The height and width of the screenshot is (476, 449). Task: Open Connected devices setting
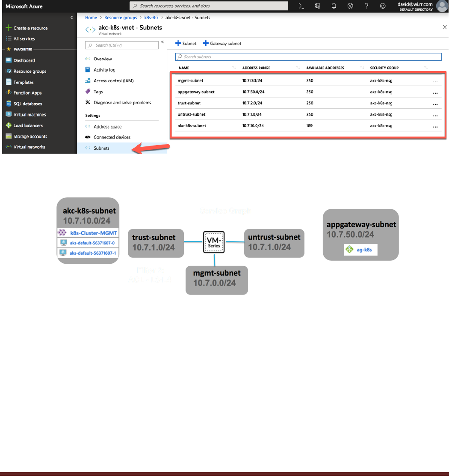pyautogui.click(x=108, y=137)
